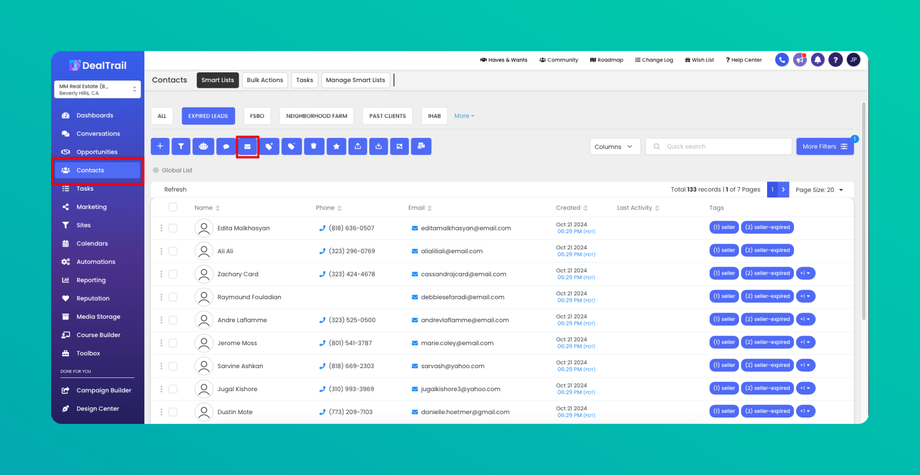Open the automation robot icon
This screenshot has width=920, height=475.
click(204, 147)
